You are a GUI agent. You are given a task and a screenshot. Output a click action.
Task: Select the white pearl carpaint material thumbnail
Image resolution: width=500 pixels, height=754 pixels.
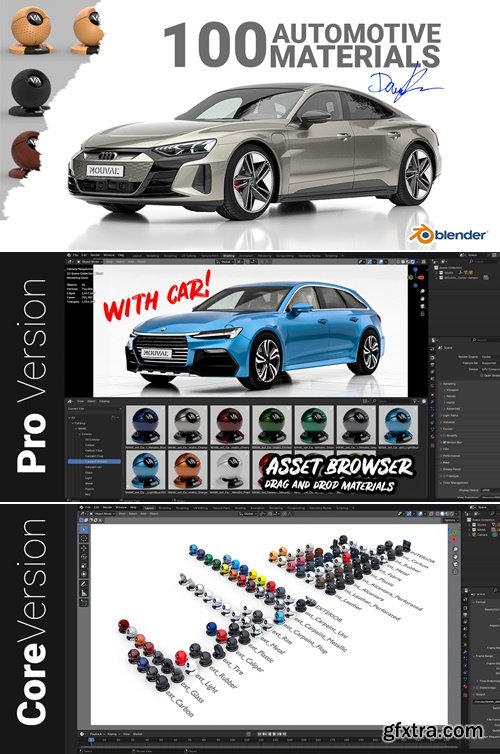[x=230, y=470]
